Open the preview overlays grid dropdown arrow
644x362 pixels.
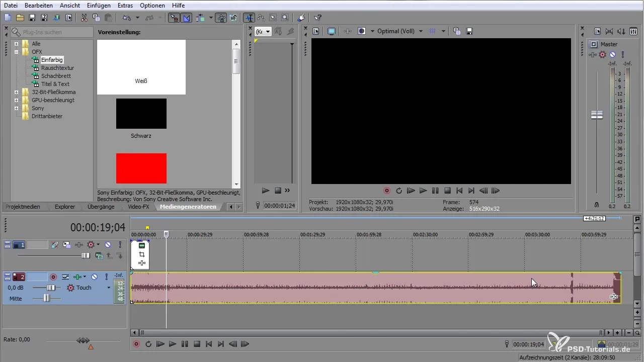(x=443, y=31)
